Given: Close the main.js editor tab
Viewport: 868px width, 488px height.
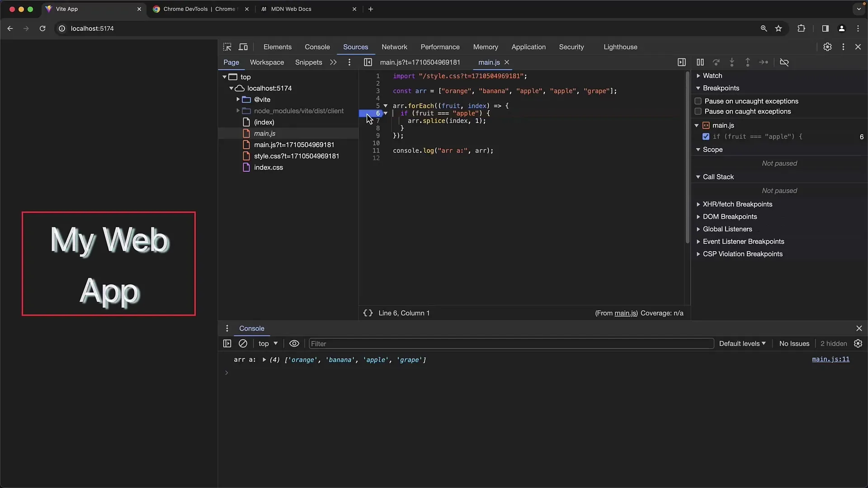Looking at the screenshot, I should click(x=507, y=62).
